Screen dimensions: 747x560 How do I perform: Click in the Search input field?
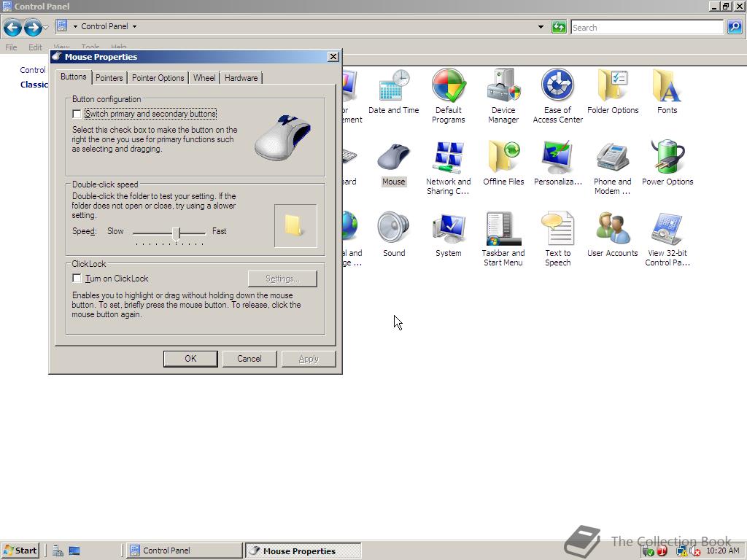pos(647,27)
